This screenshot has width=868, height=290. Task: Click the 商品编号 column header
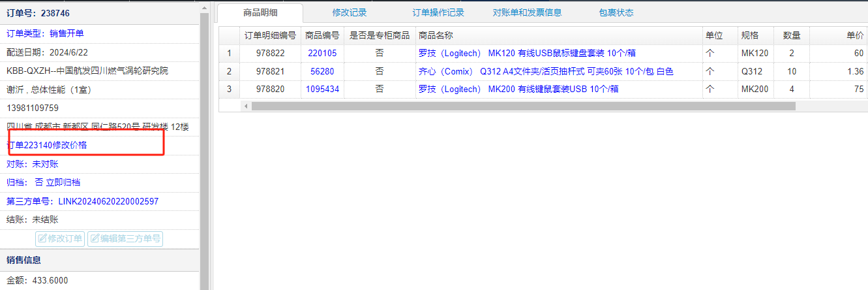(x=322, y=35)
